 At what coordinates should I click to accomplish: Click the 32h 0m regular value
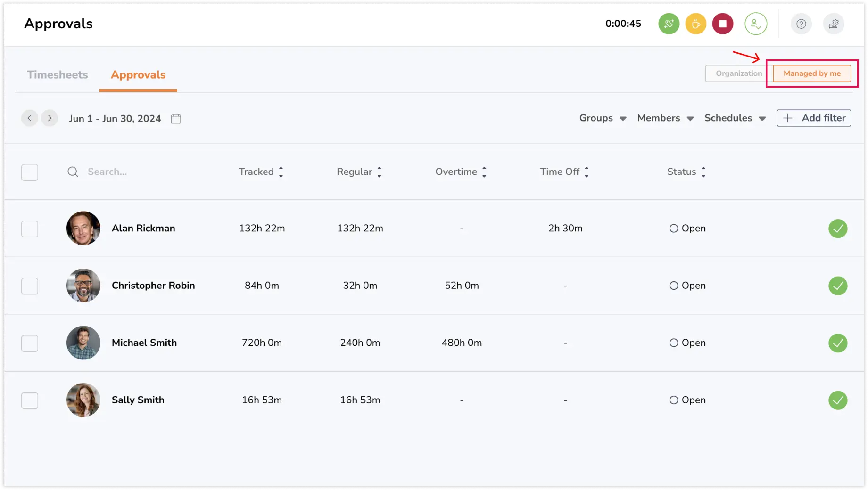pyautogui.click(x=360, y=286)
